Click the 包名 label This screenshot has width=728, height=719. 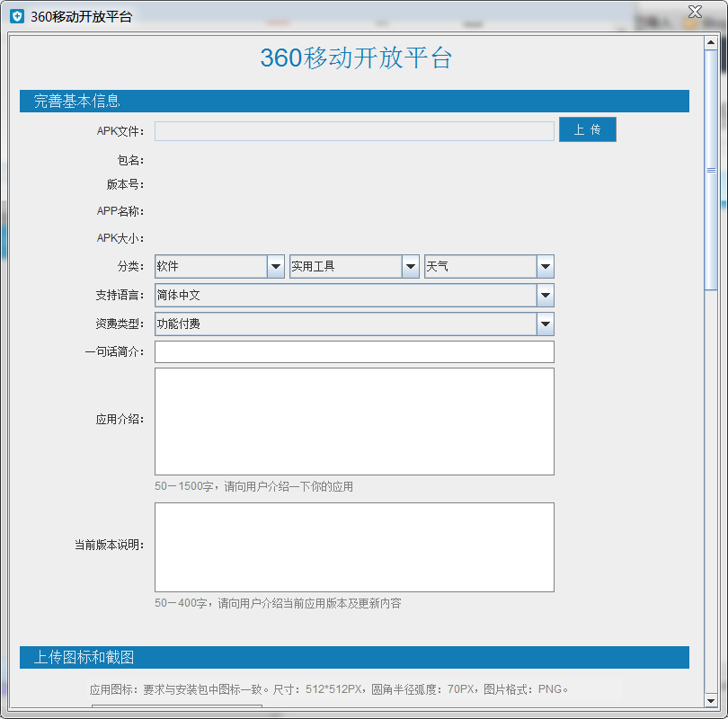coord(130,161)
